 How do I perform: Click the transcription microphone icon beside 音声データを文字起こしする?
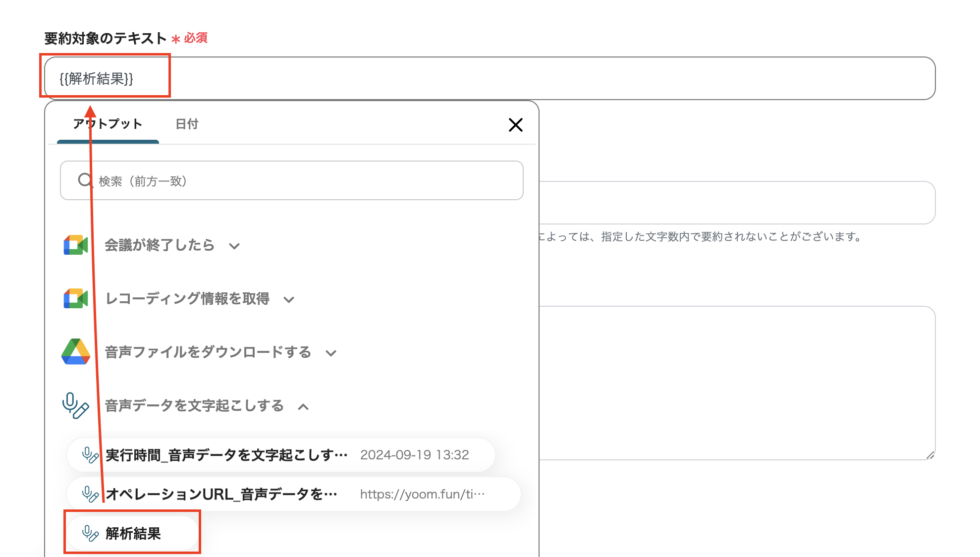[74, 406]
